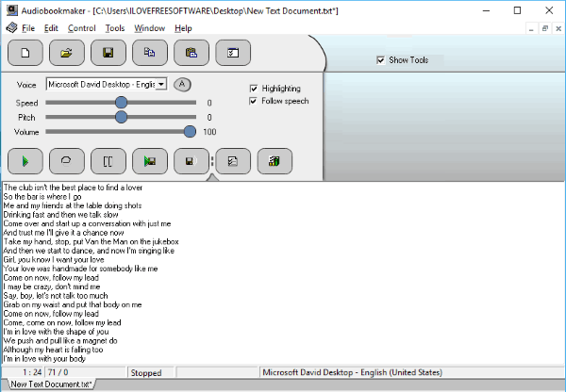Click 'The club isn't the best place' line
The width and height of the screenshot is (566, 392).
[x=73, y=188]
